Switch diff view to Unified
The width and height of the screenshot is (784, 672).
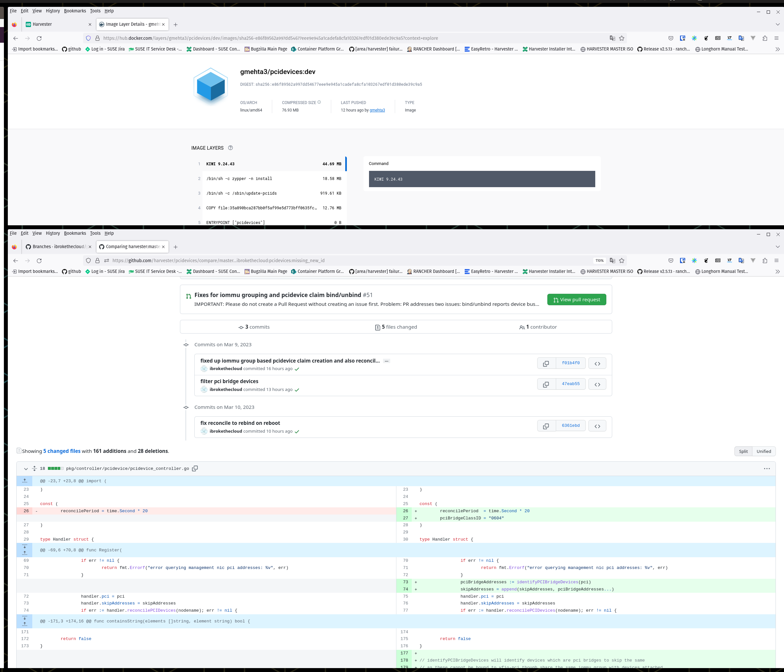[763, 451]
